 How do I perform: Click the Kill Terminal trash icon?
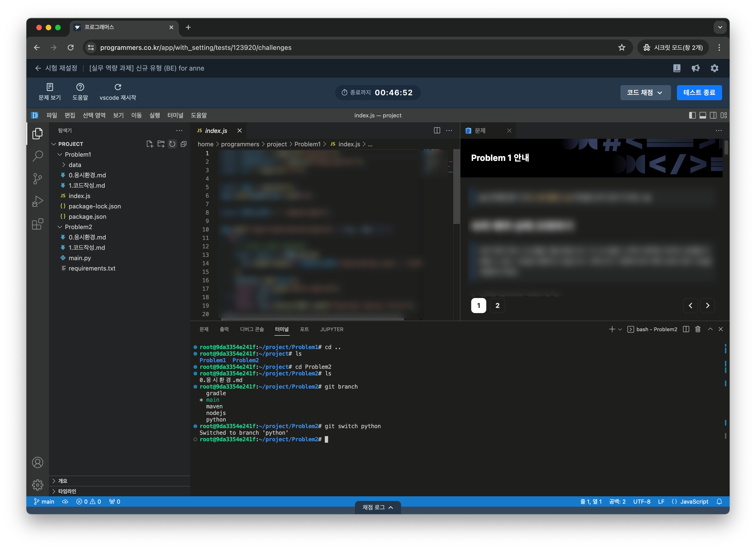coord(698,329)
